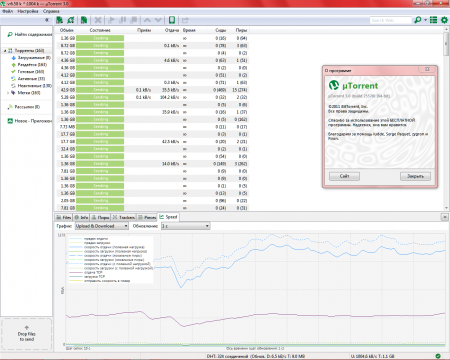Click the Remove torrent X icon
The height and width of the screenshot is (360, 450).
98,20
